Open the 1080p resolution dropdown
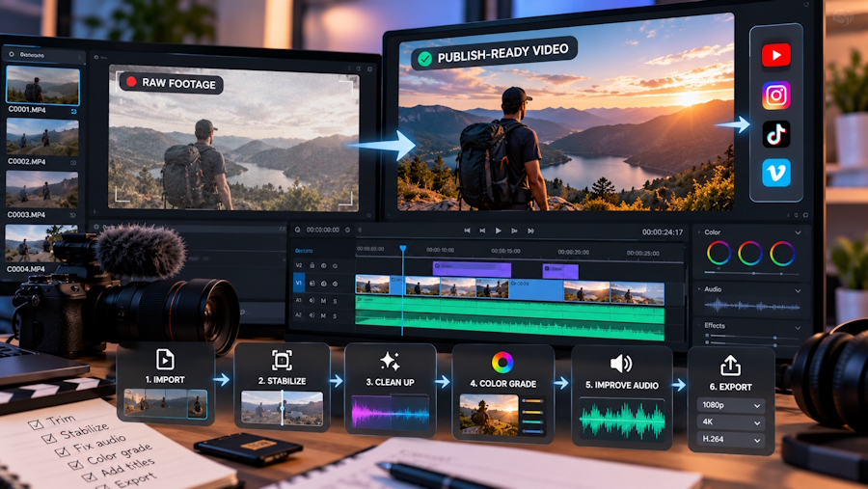Viewport: 868px width, 489px height. [731, 405]
